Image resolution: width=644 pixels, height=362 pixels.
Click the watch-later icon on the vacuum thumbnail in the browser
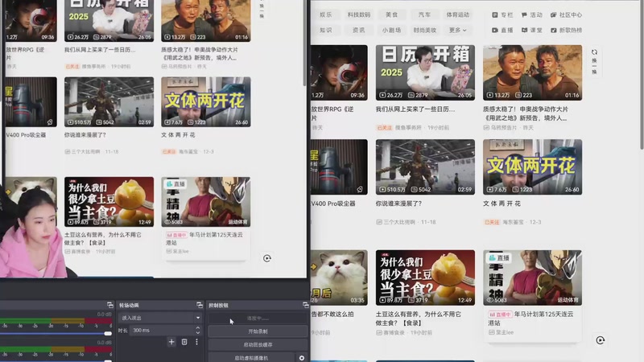tap(360, 189)
